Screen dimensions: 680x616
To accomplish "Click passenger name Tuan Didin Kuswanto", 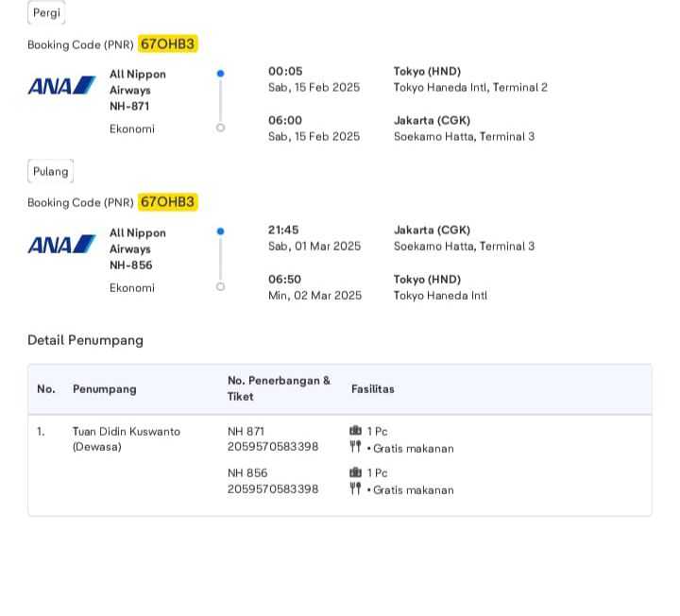I will click(127, 432).
